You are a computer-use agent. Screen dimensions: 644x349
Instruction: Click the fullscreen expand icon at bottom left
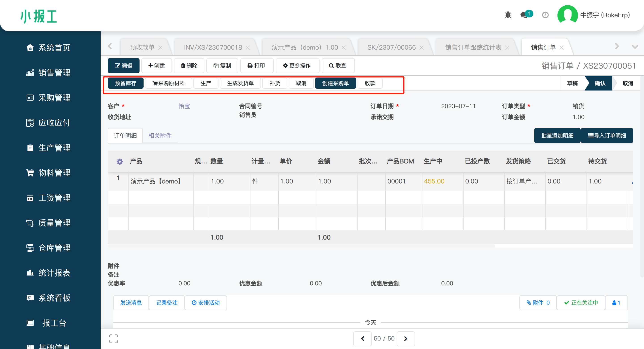114,338
